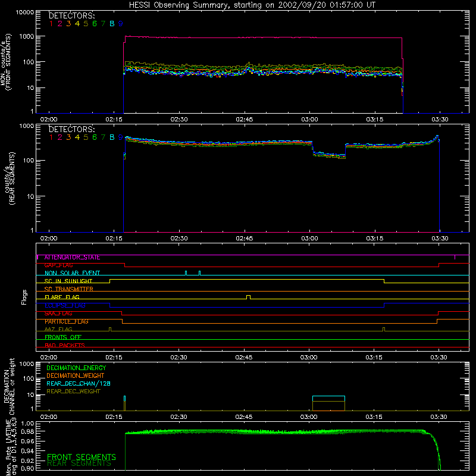
Task: Click the ECLIPSE_FLAG label
Action: [65, 305]
